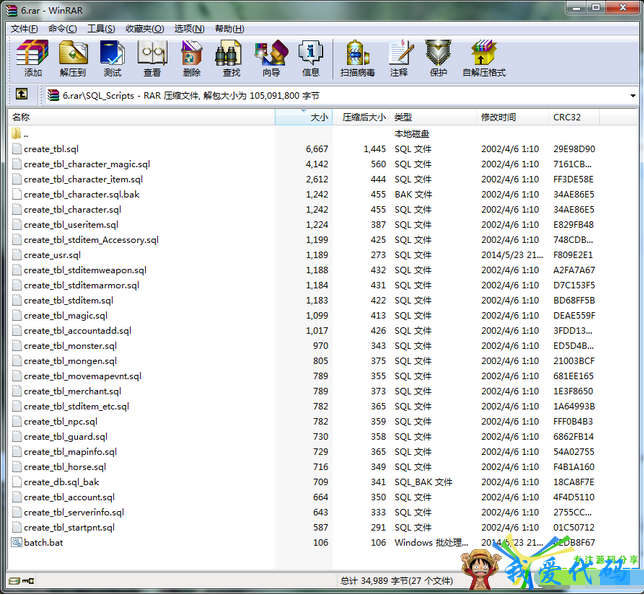Select file create_tbl_stditem_etc.sql

(76, 407)
